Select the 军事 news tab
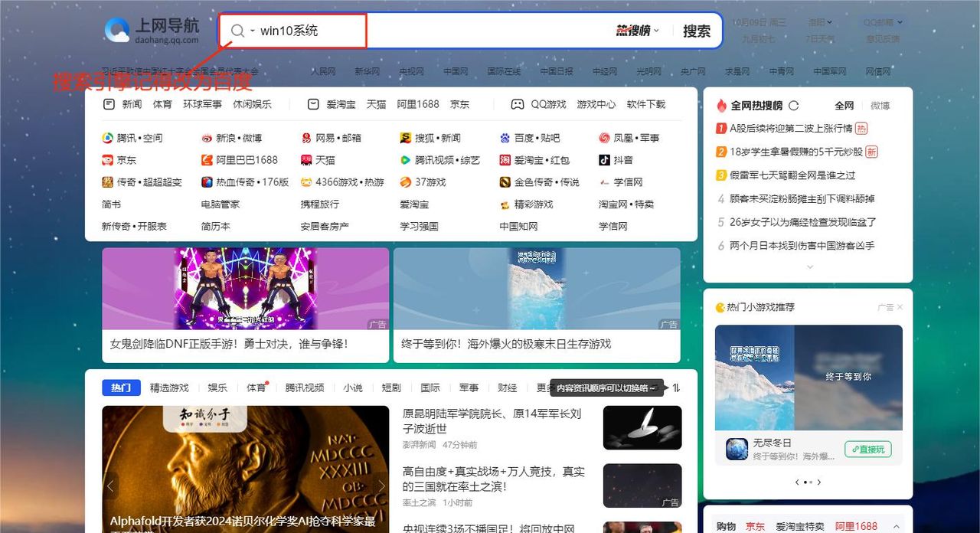The height and width of the screenshot is (533, 980). point(469,388)
